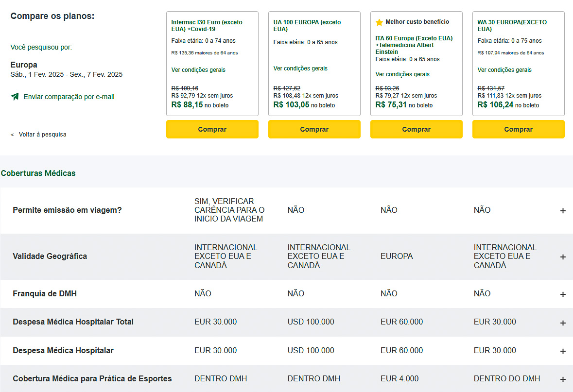Go back via Voltar à pesquisa
Image resolution: width=573 pixels, height=392 pixels.
click(42, 135)
